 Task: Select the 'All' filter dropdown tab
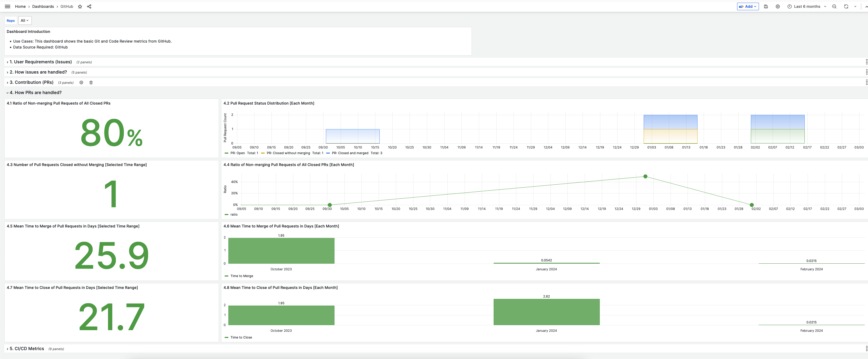(24, 20)
